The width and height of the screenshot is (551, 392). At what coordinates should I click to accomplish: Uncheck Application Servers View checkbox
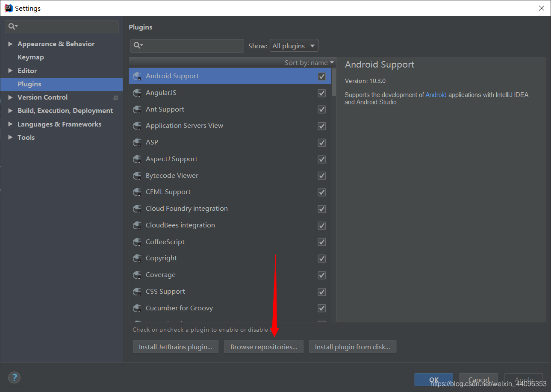click(322, 126)
